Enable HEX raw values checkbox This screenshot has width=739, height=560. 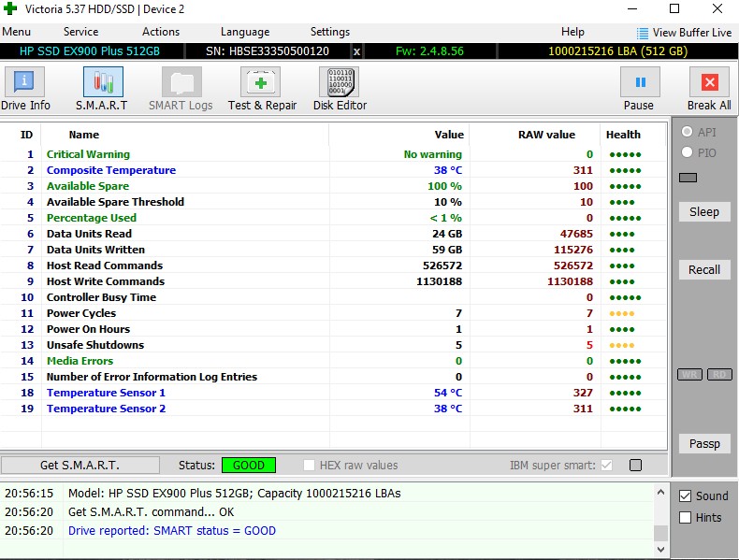point(310,466)
